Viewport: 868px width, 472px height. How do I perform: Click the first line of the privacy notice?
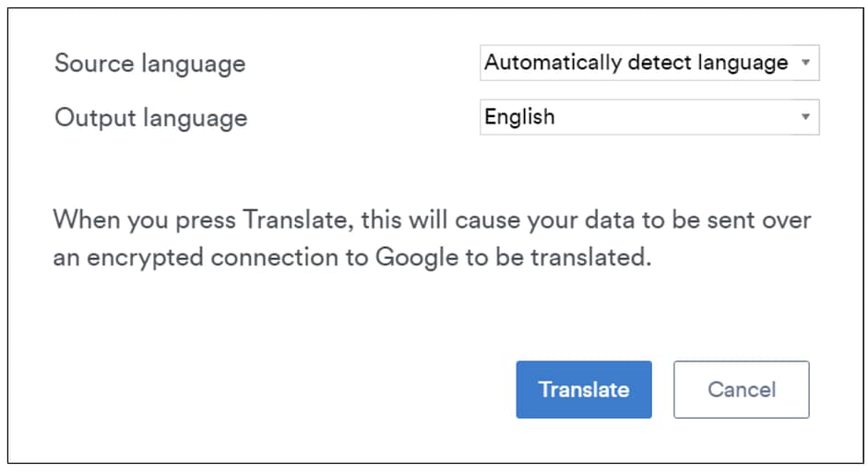point(431,221)
